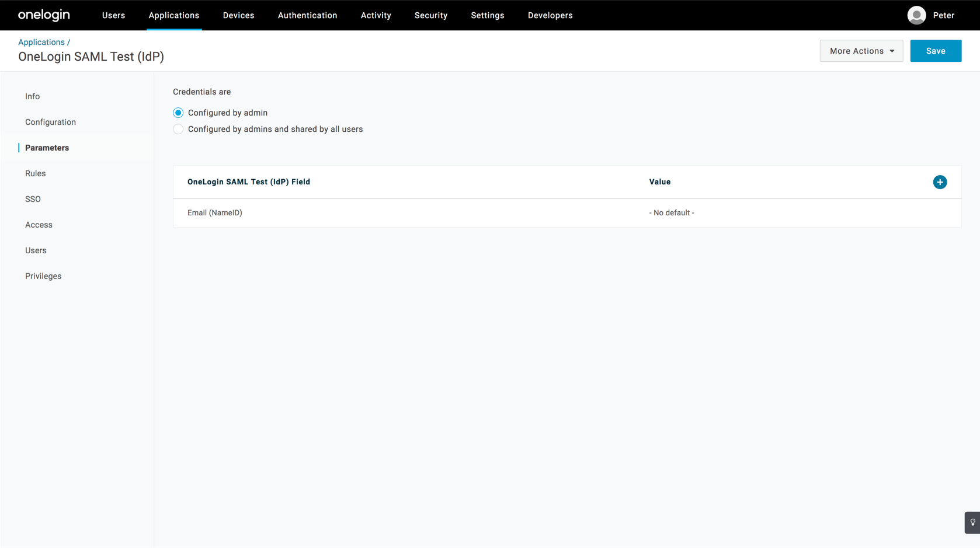Viewport: 980px width, 548px height.
Task: Switch to the Configuration tab
Action: (50, 122)
